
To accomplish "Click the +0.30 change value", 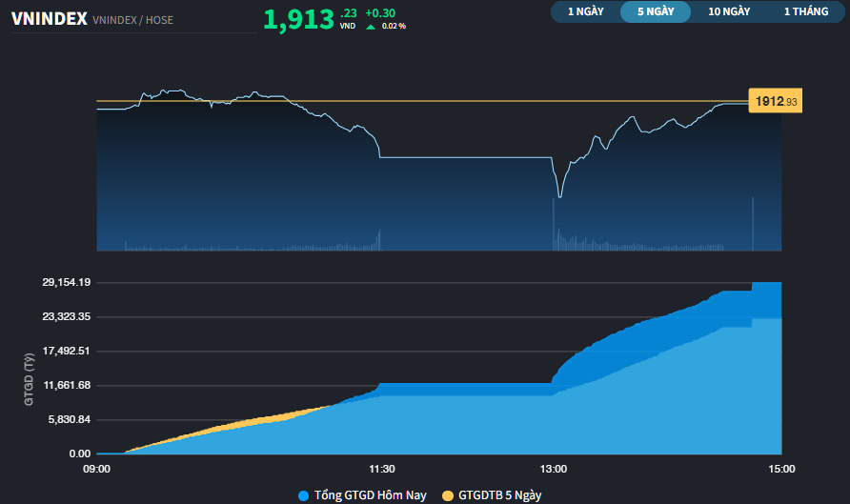I will tap(380, 13).
